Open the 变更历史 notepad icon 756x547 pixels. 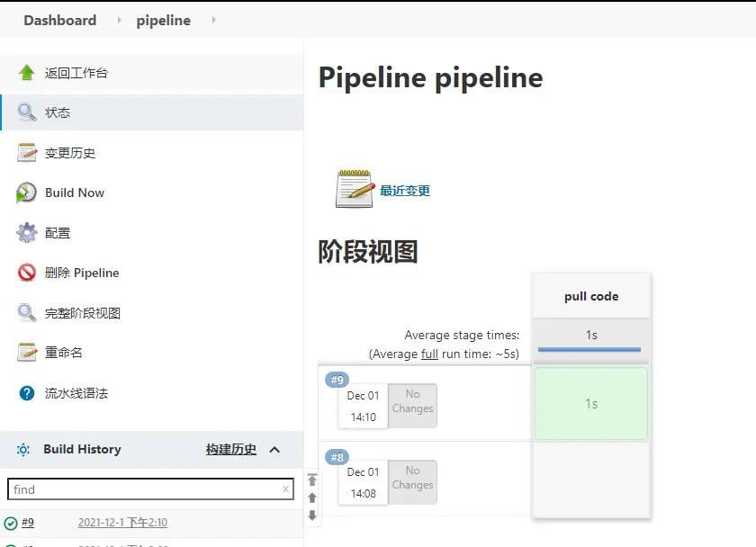point(27,153)
